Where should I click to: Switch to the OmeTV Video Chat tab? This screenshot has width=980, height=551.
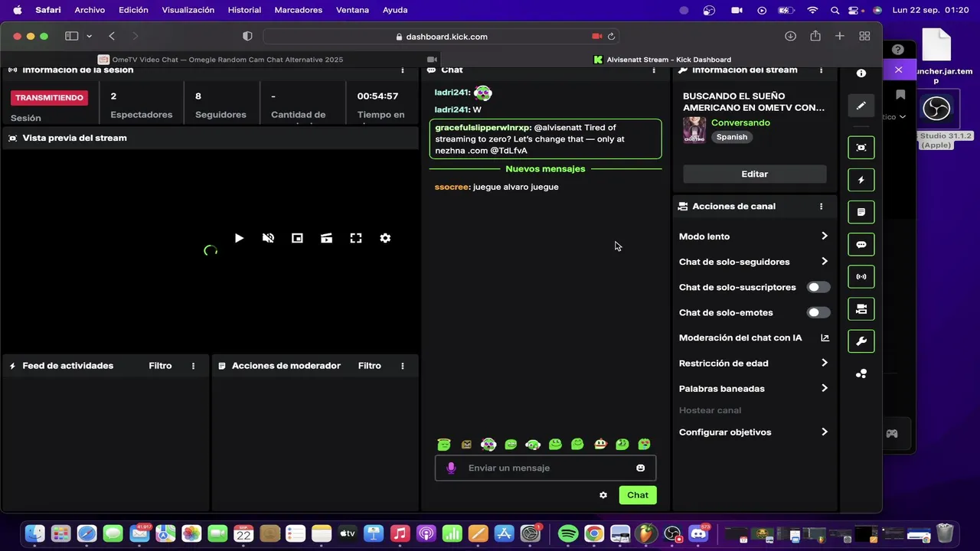click(220, 59)
